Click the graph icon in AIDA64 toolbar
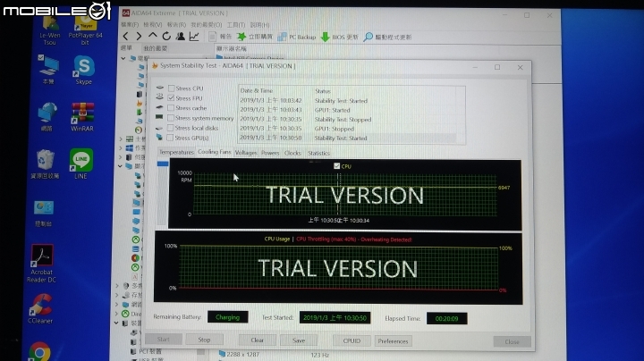 click(x=194, y=37)
